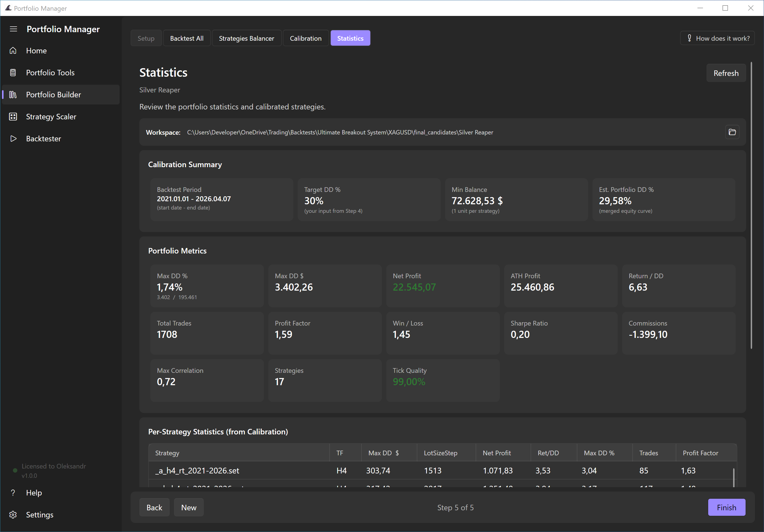Click the Strategy Scaler icon
This screenshot has width=764, height=532.
pyautogui.click(x=13, y=117)
